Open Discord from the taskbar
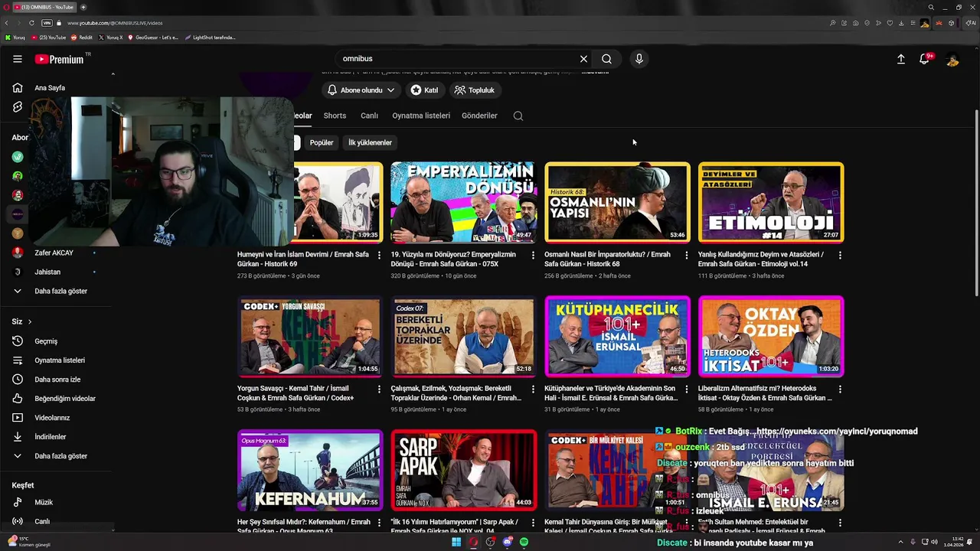 507,542
